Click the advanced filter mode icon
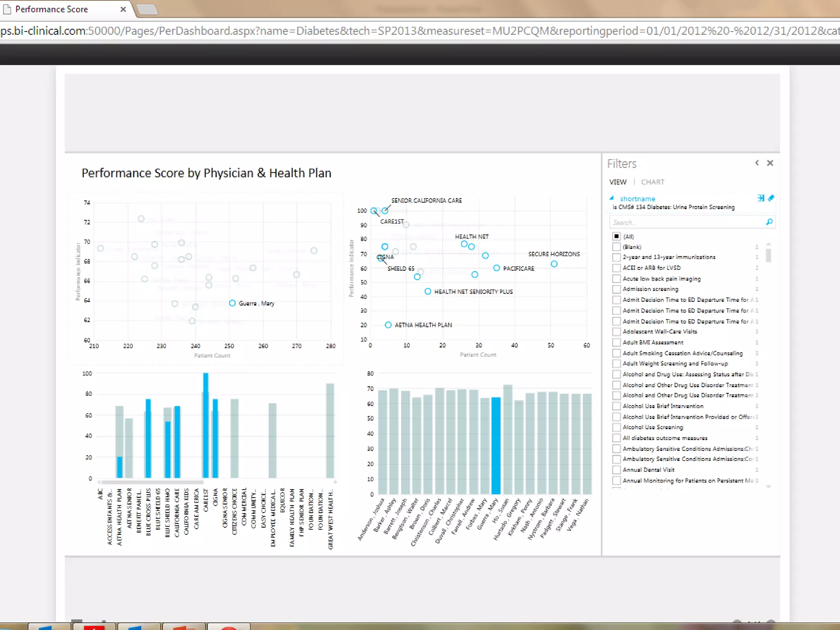The width and height of the screenshot is (840, 630). coord(760,198)
